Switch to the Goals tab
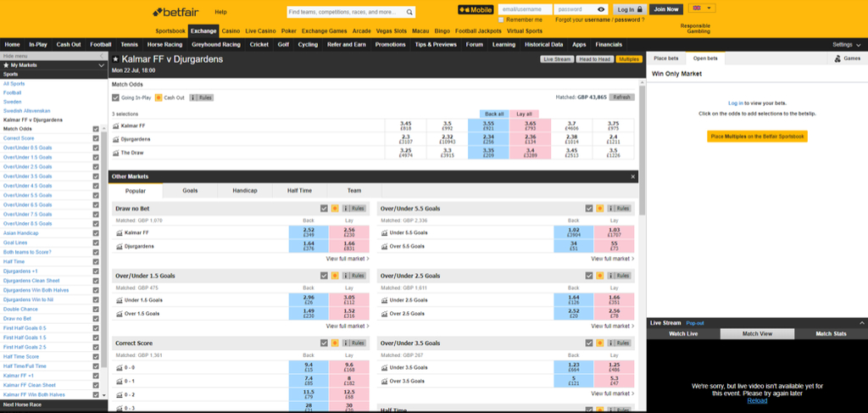The height and width of the screenshot is (413, 868). click(x=190, y=191)
